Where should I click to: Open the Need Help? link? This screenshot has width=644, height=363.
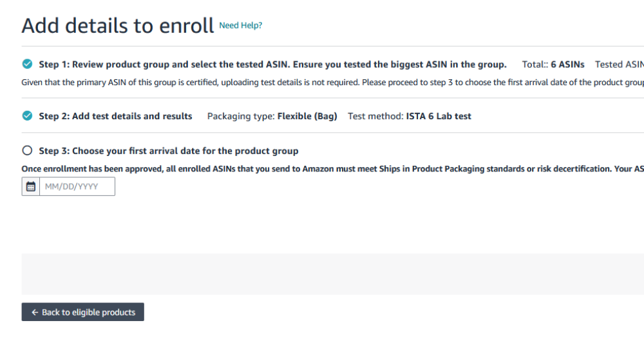tap(241, 26)
